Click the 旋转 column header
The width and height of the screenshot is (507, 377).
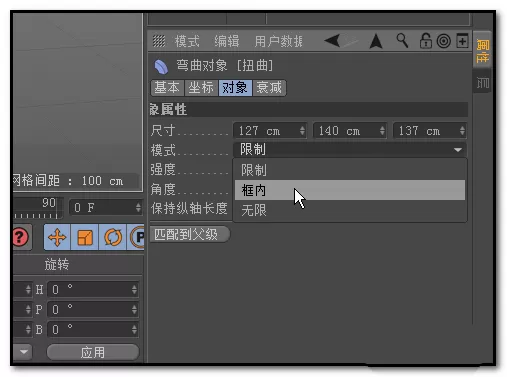tap(57, 264)
